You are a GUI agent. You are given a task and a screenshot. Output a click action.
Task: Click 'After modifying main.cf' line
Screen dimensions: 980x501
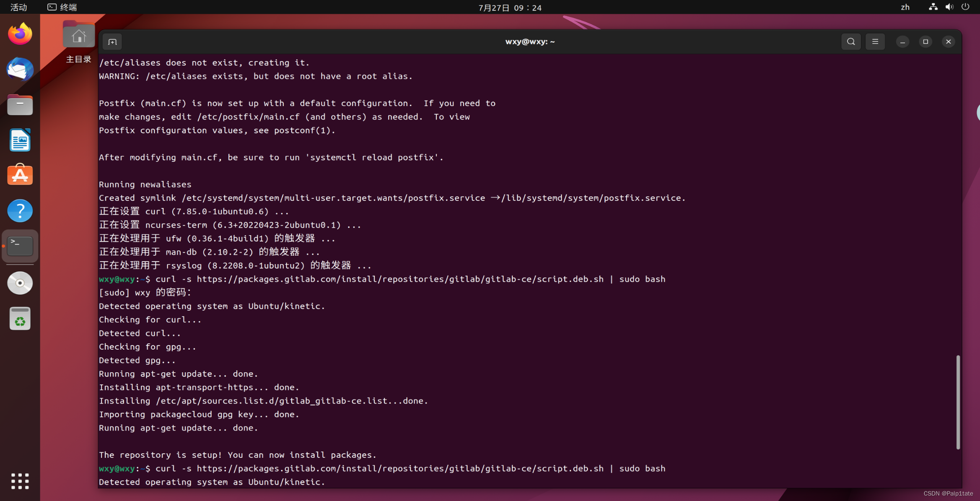click(x=271, y=158)
